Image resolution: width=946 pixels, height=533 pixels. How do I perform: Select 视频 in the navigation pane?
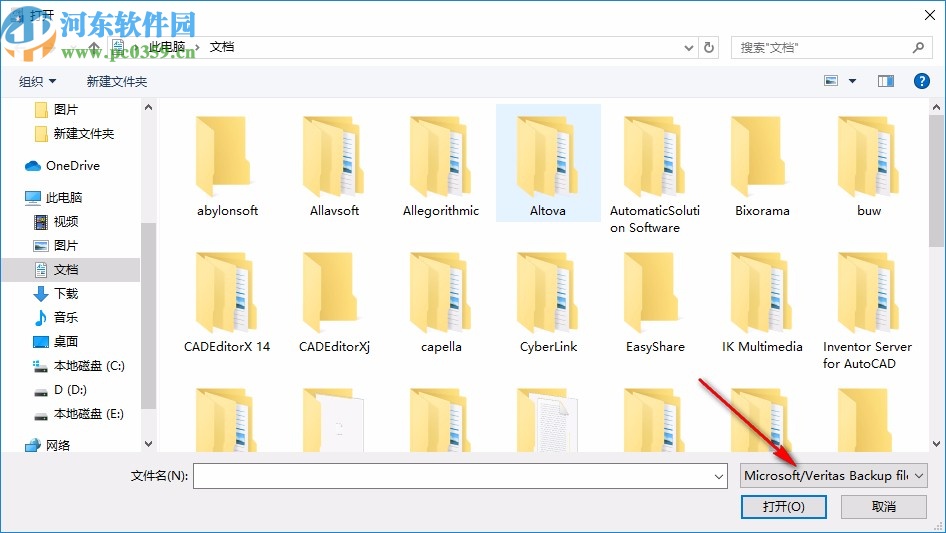[x=65, y=222]
